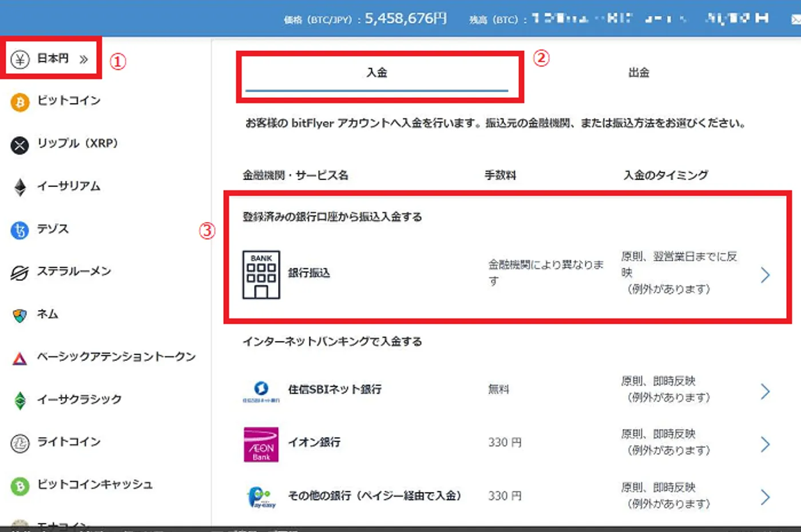Click the orange Bitcoin icon

pyautogui.click(x=20, y=102)
